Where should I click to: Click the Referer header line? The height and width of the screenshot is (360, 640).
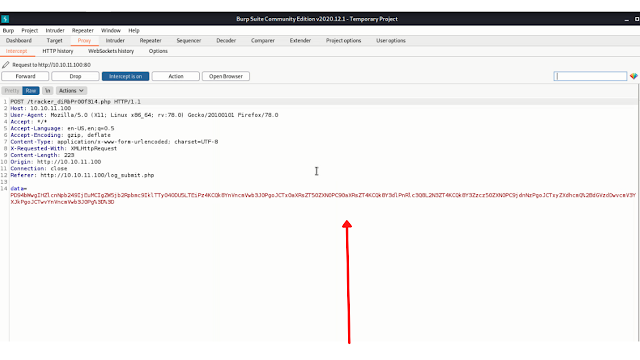click(x=82, y=175)
